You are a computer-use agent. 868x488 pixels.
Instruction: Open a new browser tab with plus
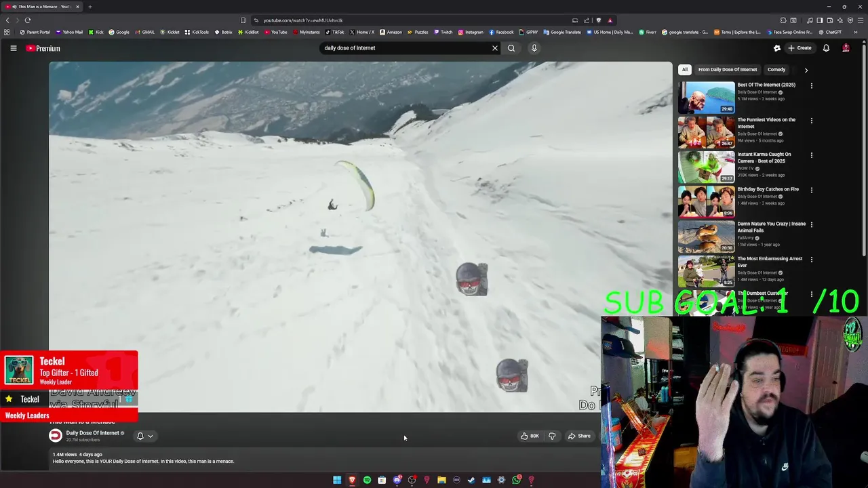[90, 7]
